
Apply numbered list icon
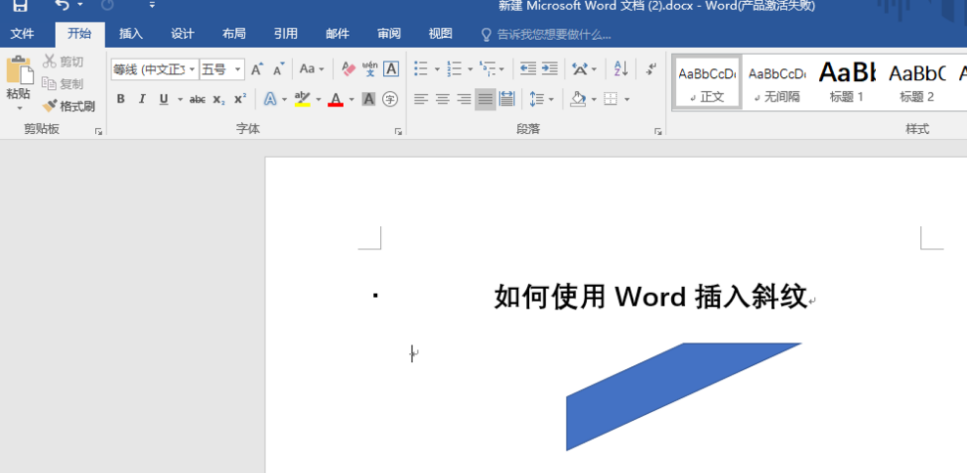point(455,69)
